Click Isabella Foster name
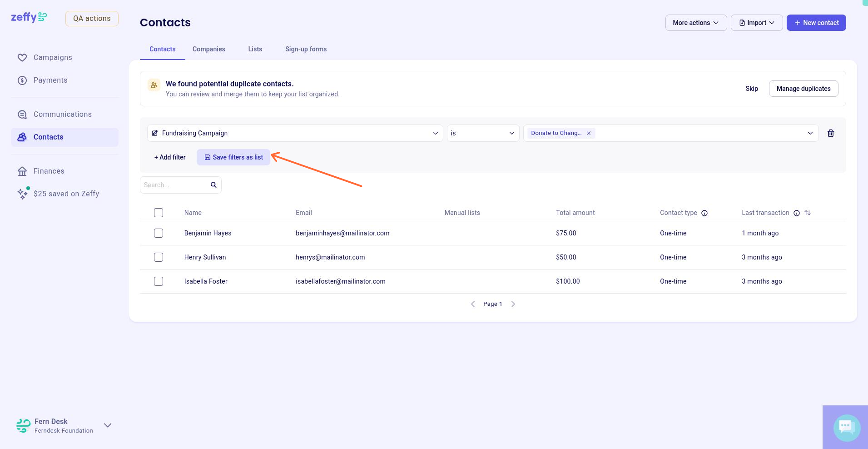 206,281
